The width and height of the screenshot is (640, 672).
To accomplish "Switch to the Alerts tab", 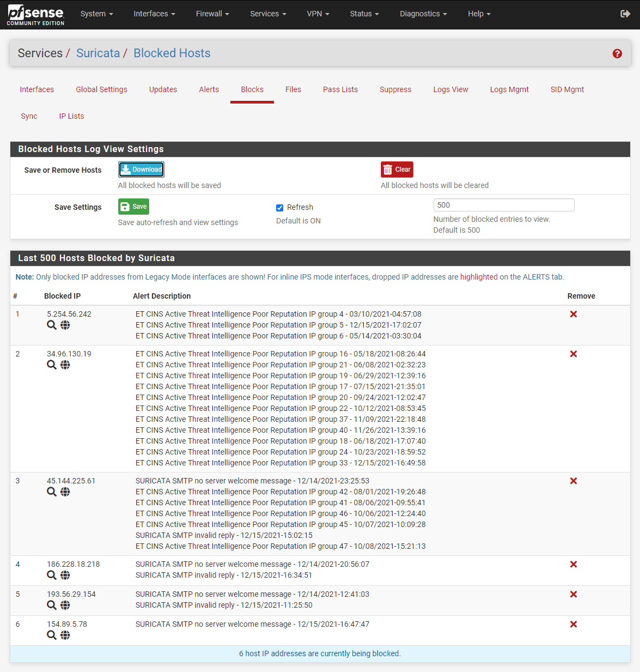I will click(209, 89).
